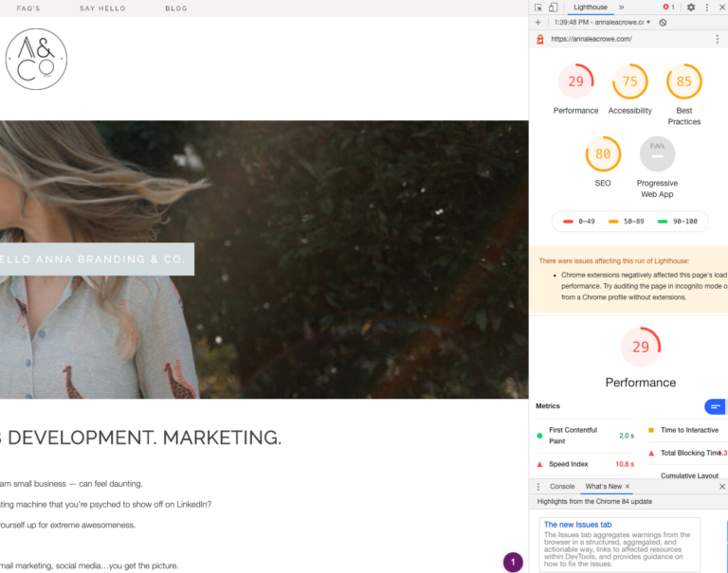Viewport: 728px width, 573px height.
Task: Jump to Best Practices score 85 gauge
Action: 683,81
